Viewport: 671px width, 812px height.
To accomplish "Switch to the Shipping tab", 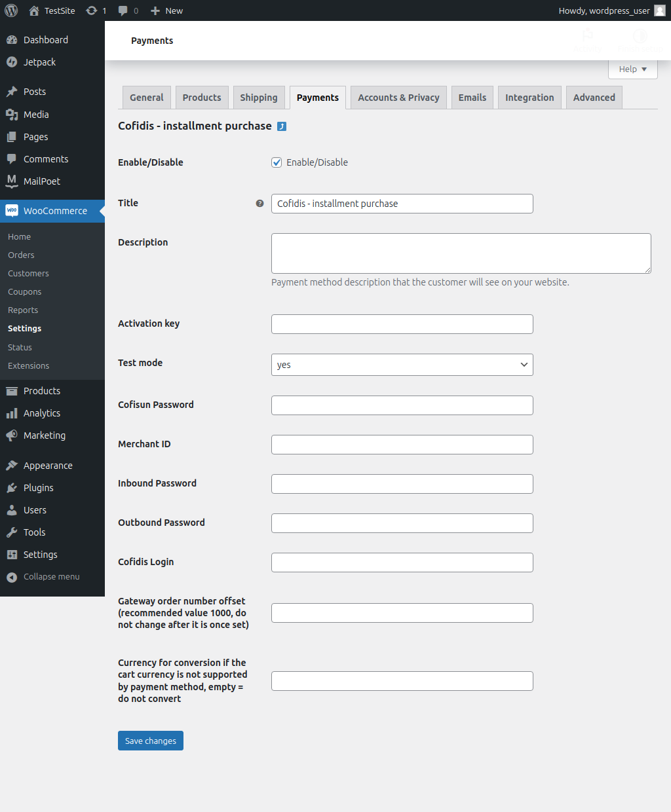I will 258,97.
